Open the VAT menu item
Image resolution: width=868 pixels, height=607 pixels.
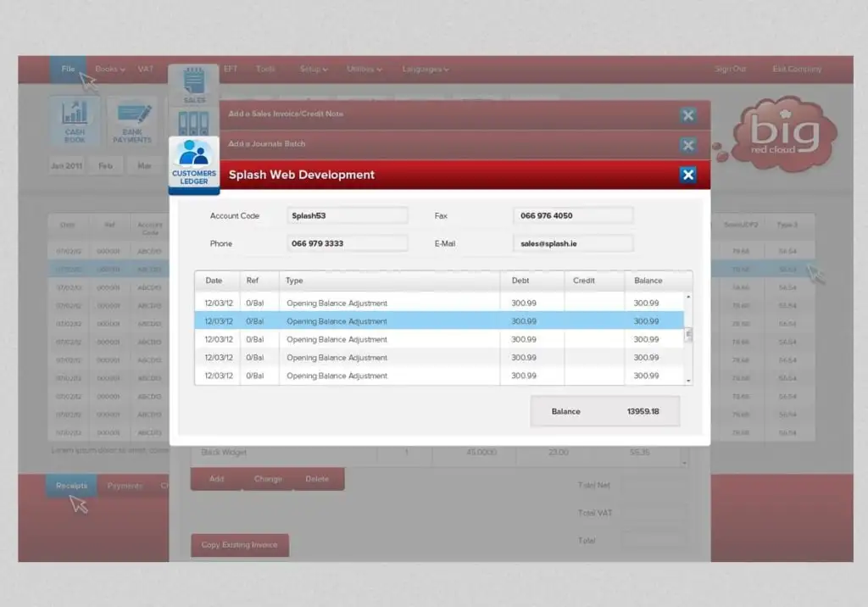pos(146,70)
